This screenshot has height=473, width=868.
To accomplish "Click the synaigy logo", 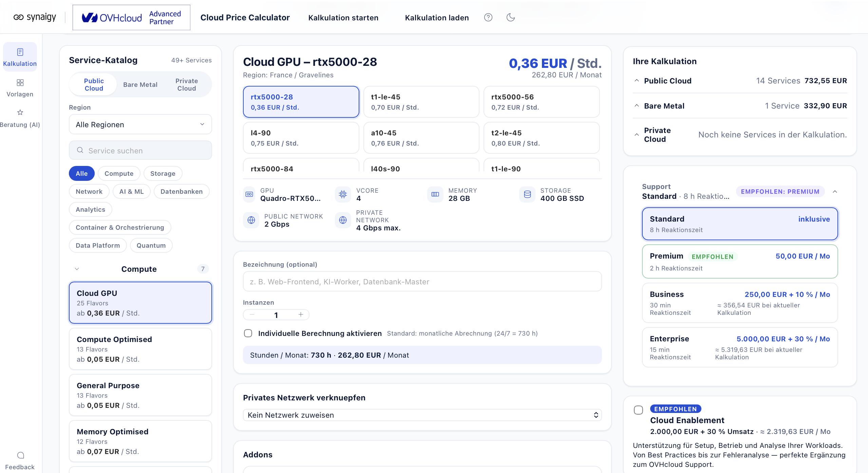I will click(x=34, y=17).
